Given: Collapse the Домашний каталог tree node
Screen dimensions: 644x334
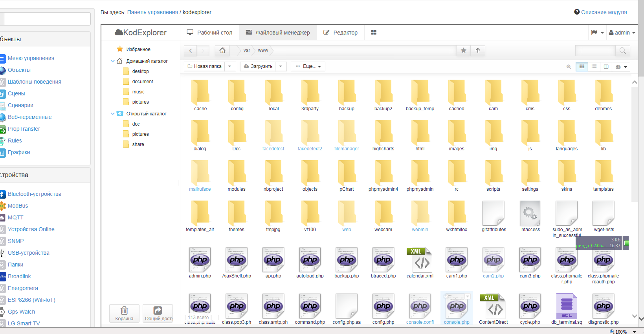Looking at the screenshot, I should pyautogui.click(x=113, y=61).
